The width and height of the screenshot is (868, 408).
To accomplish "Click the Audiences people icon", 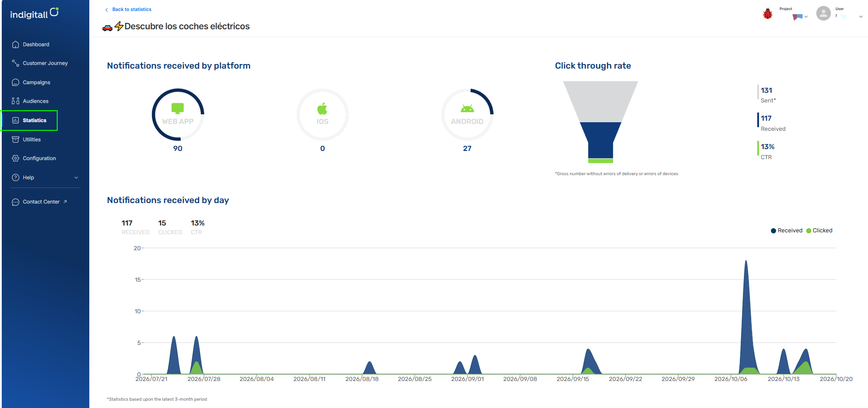I will (x=16, y=101).
